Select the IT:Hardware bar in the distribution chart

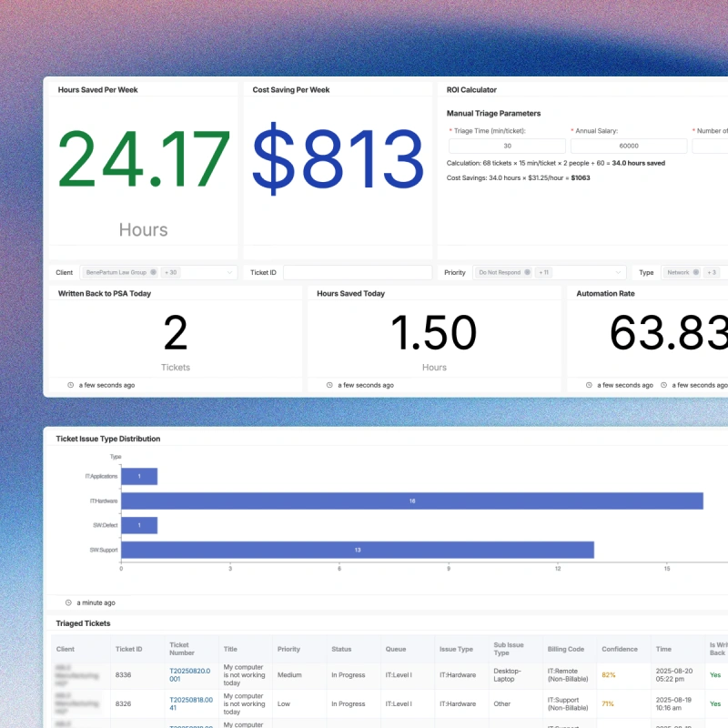click(x=409, y=500)
